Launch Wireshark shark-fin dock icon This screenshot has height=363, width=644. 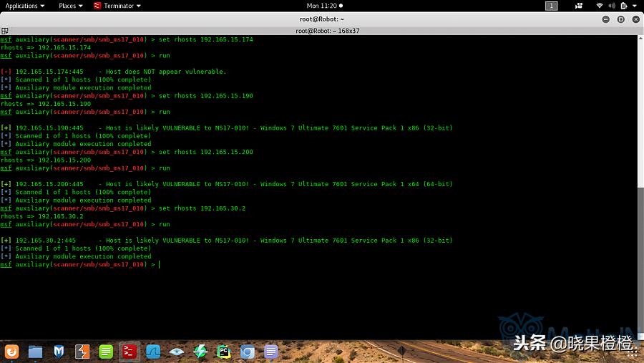click(x=153, y=352)
